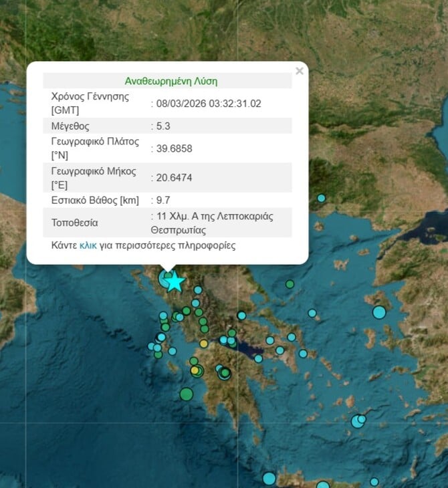Select the cyan star epicenter marker
This screenshot has height=488, width=448.
(175, 281)
